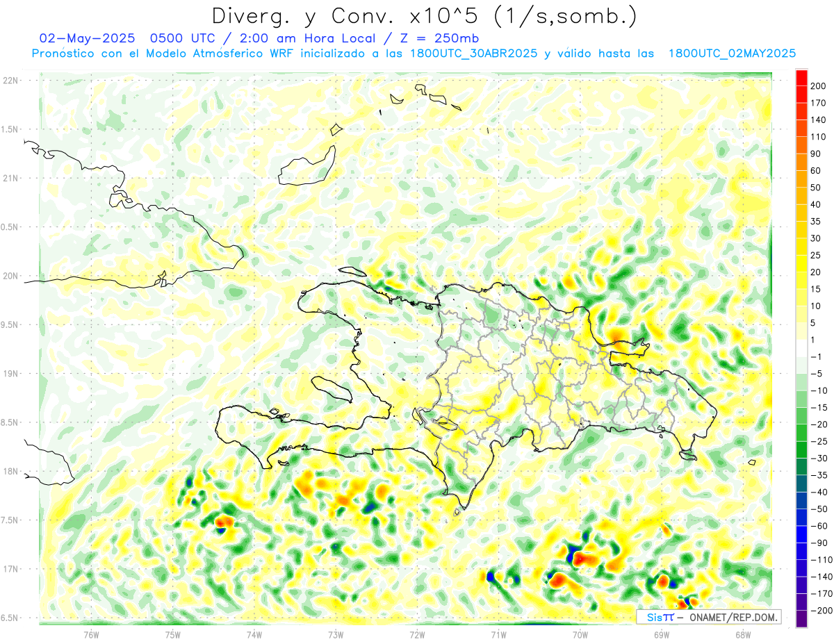834x644 pixels.
Task: Click the colorbar value '-5'
Action: pyautogui.click(x=816, y=374)
